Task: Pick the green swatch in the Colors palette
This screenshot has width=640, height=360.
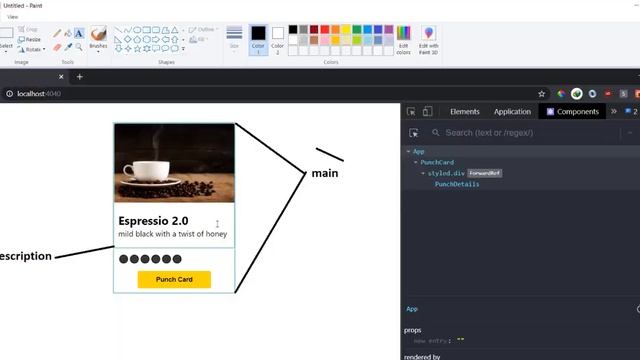Action: click(357, 29)
